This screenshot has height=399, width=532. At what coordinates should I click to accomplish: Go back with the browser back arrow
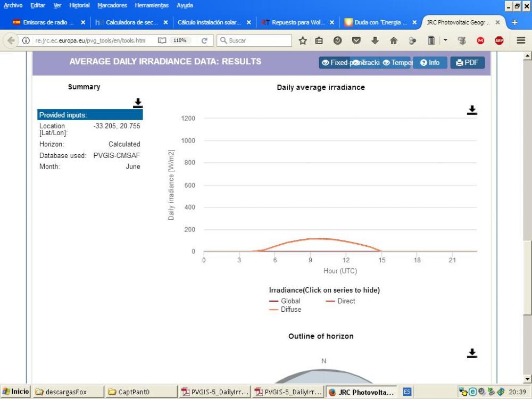click(x=11, y=41)
